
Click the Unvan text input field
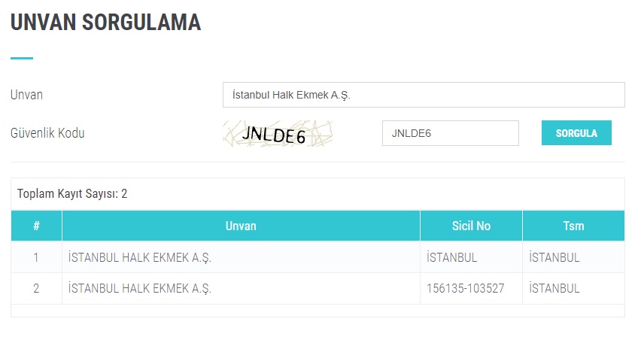click(x=424, y=96)
